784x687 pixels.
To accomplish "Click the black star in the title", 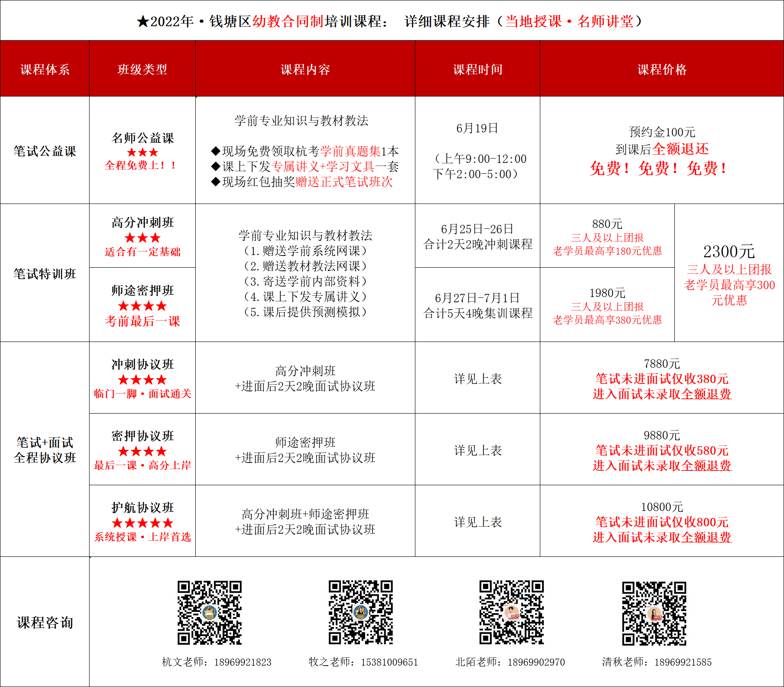I will tap(143, 21).
